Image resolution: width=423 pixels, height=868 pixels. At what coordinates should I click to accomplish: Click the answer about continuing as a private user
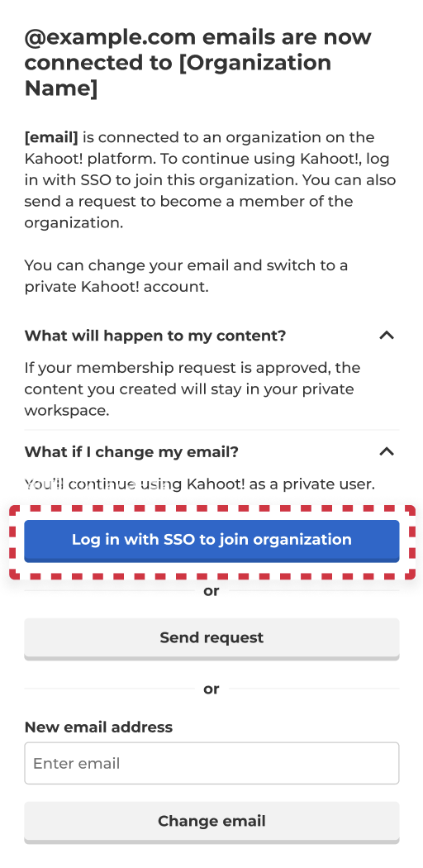pyautogui.click(x=200, y=484)
